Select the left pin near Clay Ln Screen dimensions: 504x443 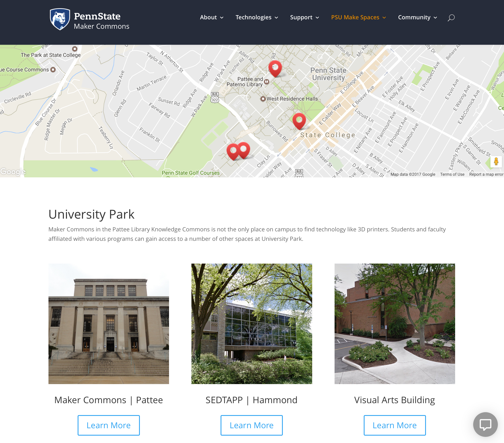click(233, 152)
